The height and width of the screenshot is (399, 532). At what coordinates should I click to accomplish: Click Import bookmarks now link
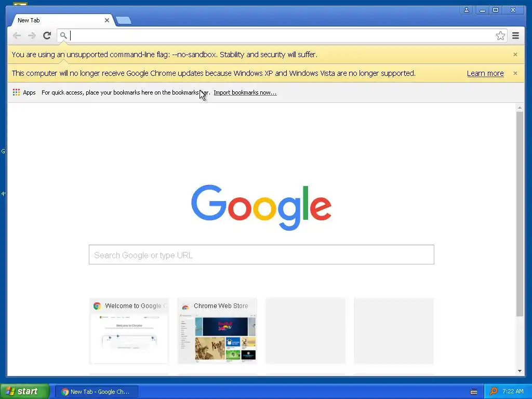point(245,92)
